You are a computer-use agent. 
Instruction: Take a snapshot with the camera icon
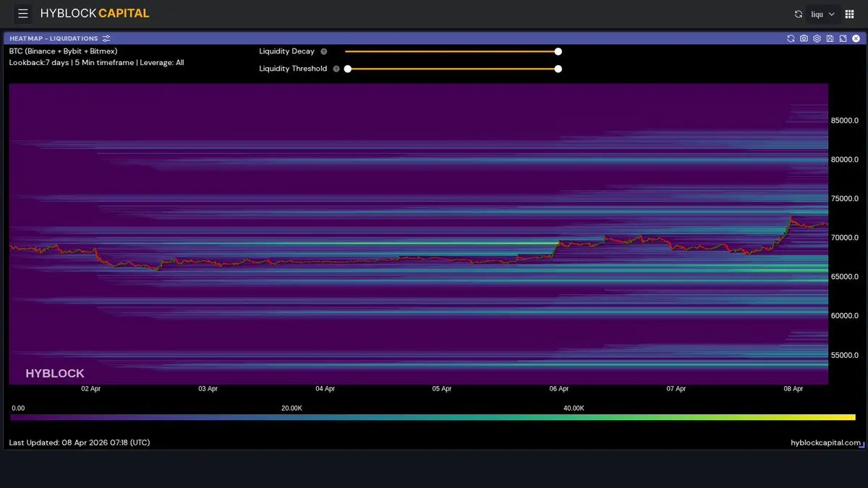tap(804, 38)
